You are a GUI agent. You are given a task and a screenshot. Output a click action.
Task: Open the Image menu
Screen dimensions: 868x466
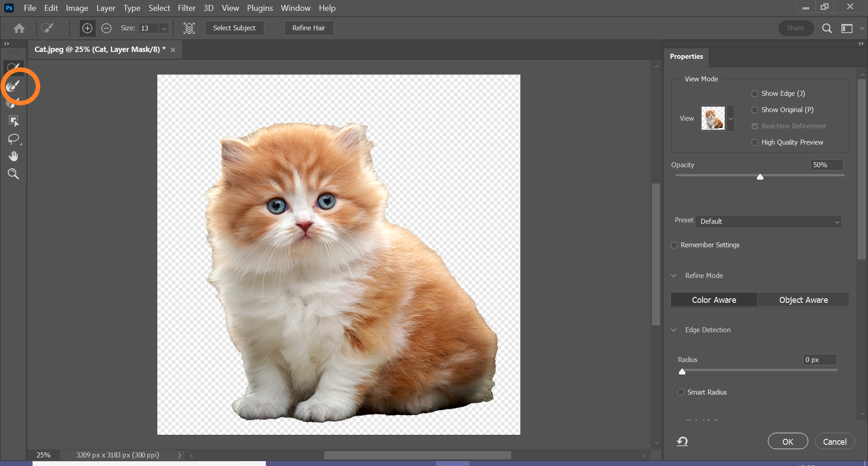[x=77, y=8]
